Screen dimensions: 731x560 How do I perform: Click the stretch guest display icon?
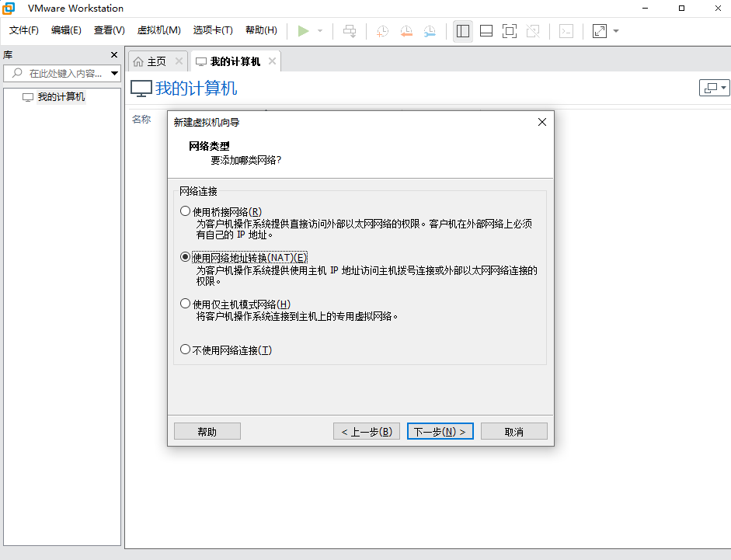tap(600, 31)
